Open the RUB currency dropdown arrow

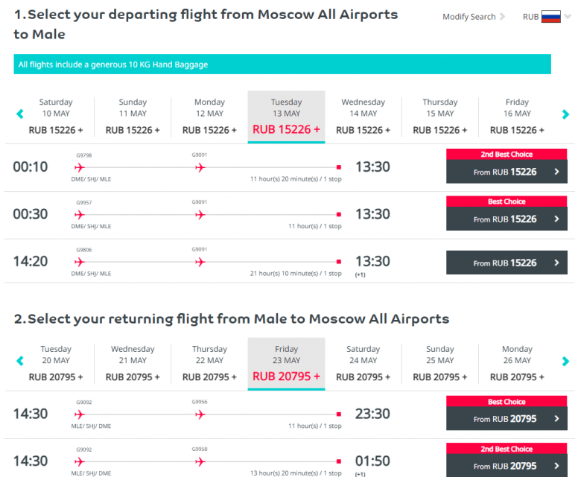coord(567,16)
